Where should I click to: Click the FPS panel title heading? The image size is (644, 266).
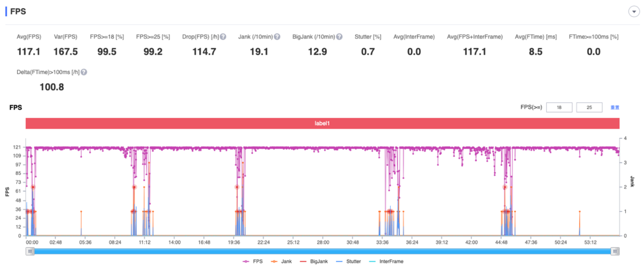18,11
